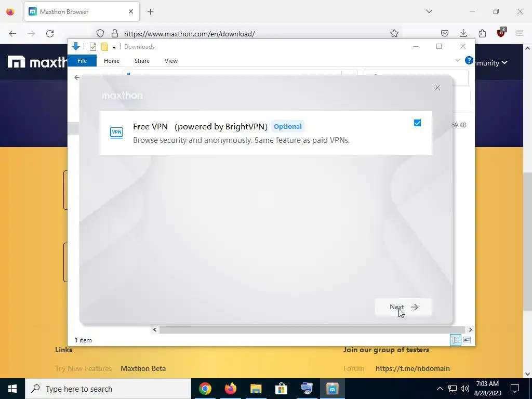Open the Maxthon Beta link
The height and width of the screenshot is (399, 532).
click(x=143, y=368)
